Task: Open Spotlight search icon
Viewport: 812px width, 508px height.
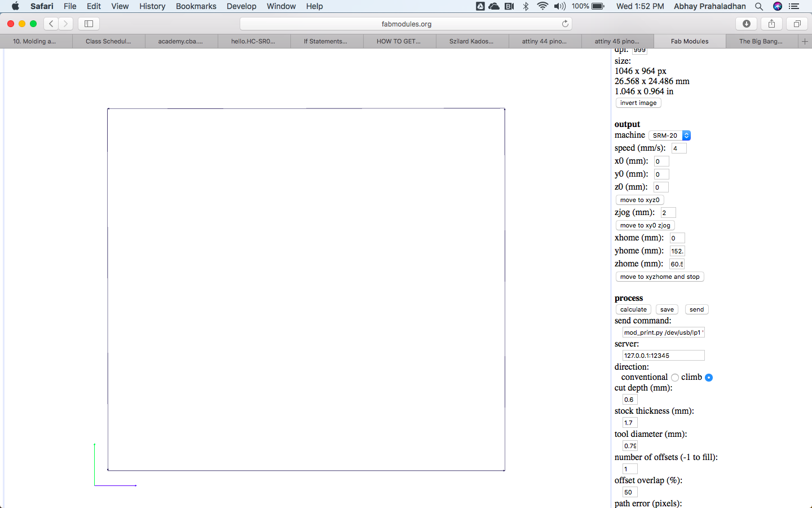Action: pyautogui.click(x=759, y=6)
